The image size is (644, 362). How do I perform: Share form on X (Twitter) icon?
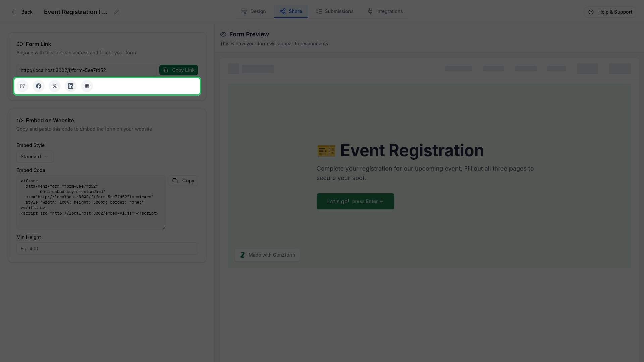55,86
